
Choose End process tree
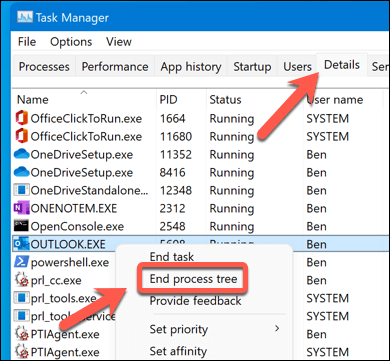(193, 279)
